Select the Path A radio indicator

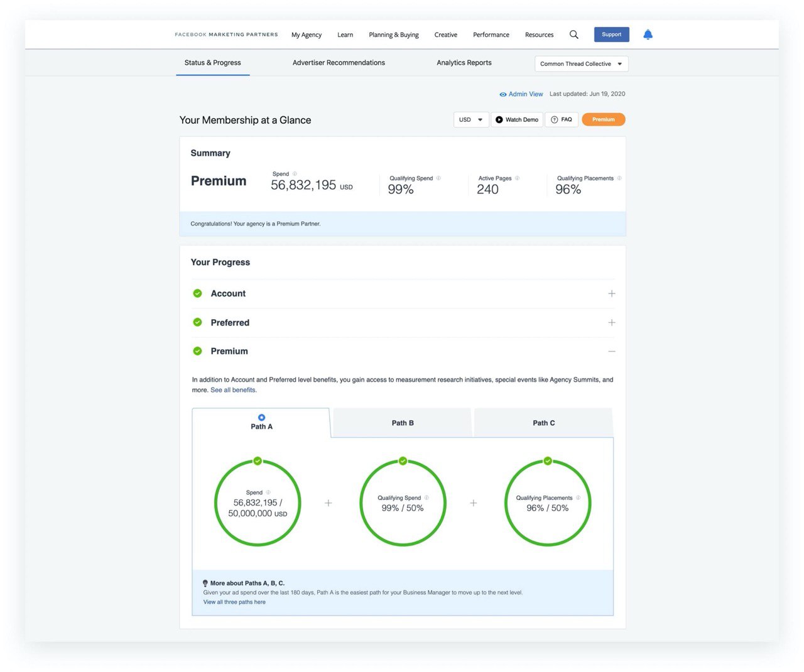tap(261, 418)
